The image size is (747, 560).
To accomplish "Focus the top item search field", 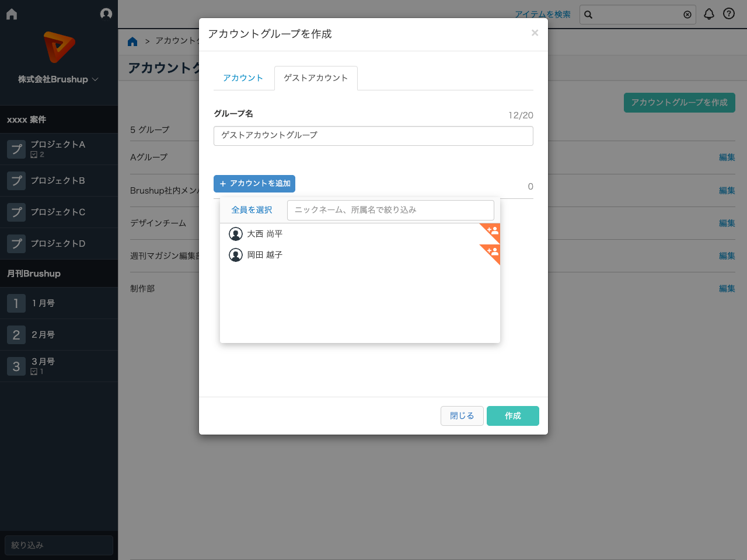I will pos(637,15).
